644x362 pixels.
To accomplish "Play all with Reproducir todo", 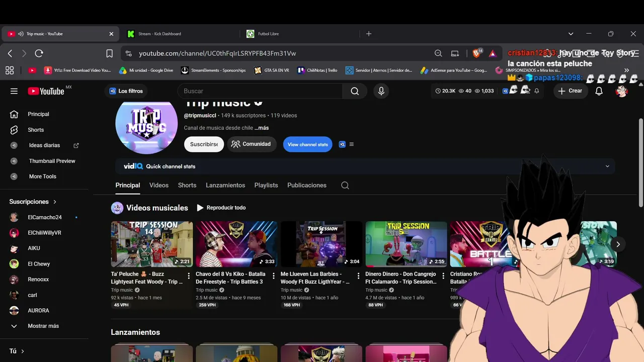I will [x=221, y=208].
